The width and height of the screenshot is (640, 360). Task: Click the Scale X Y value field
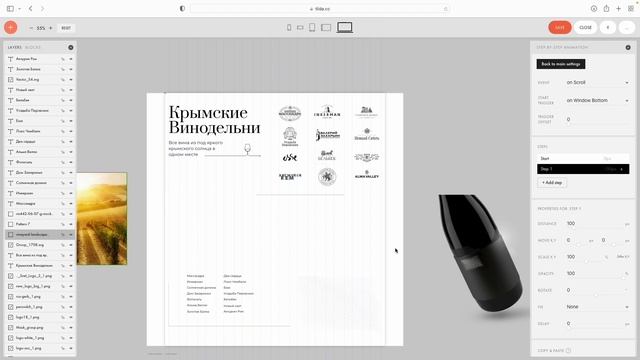click(586, 257)
